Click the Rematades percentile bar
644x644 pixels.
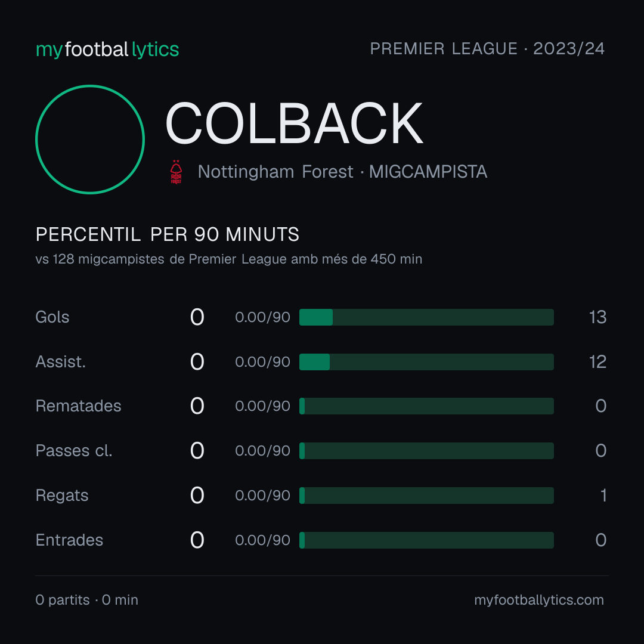426,406
